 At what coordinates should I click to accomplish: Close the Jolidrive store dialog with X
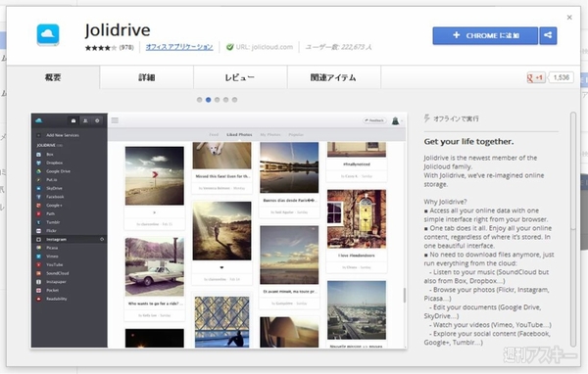(x=569, y=18)
